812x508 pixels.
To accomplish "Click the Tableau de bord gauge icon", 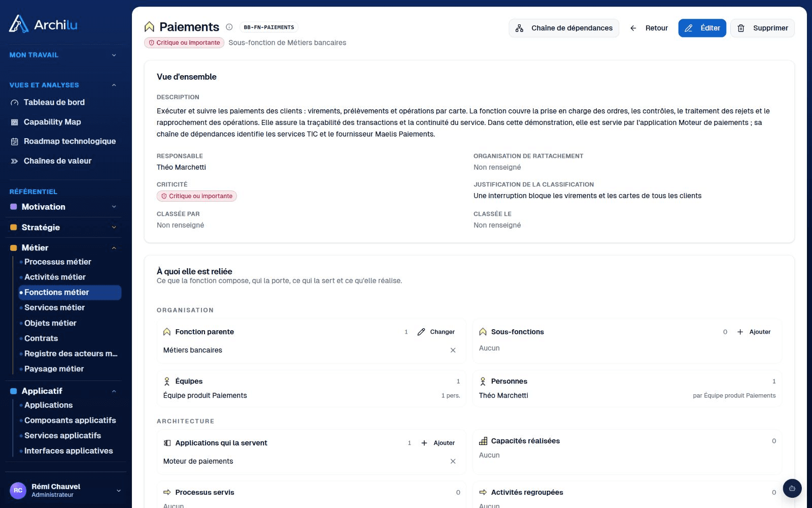I will pyautogui.click(x=14, y=103).
